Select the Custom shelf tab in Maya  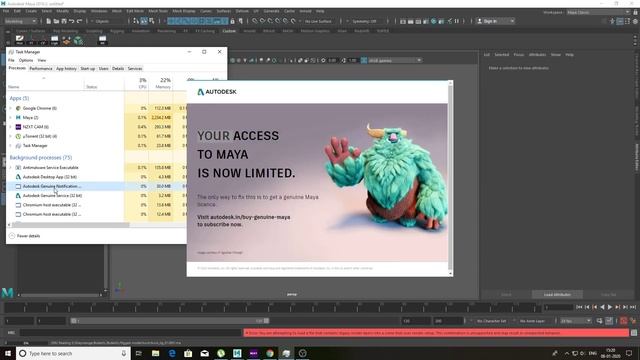pyautogui.click(x=229, y=31)
